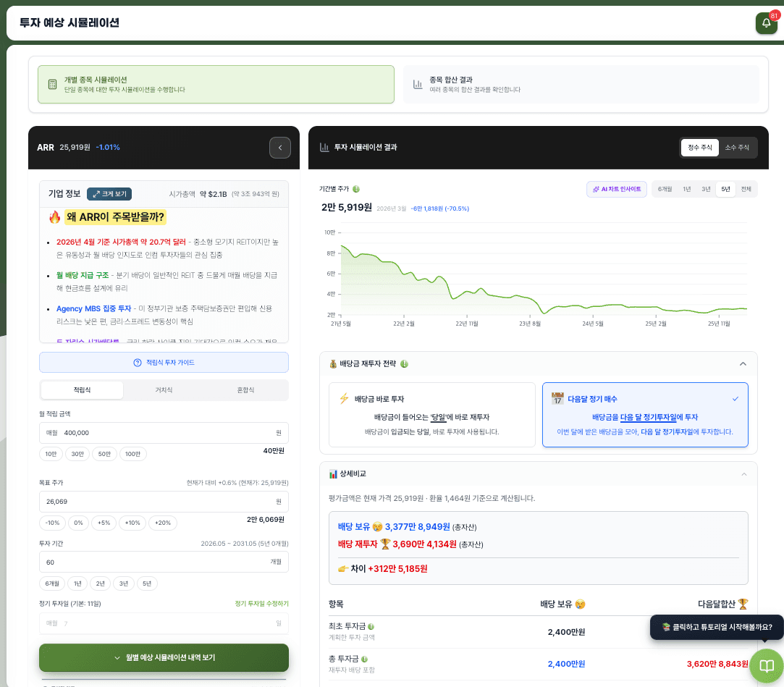
Task: Click the 10만 amount preset
Action: coord(51,454)
